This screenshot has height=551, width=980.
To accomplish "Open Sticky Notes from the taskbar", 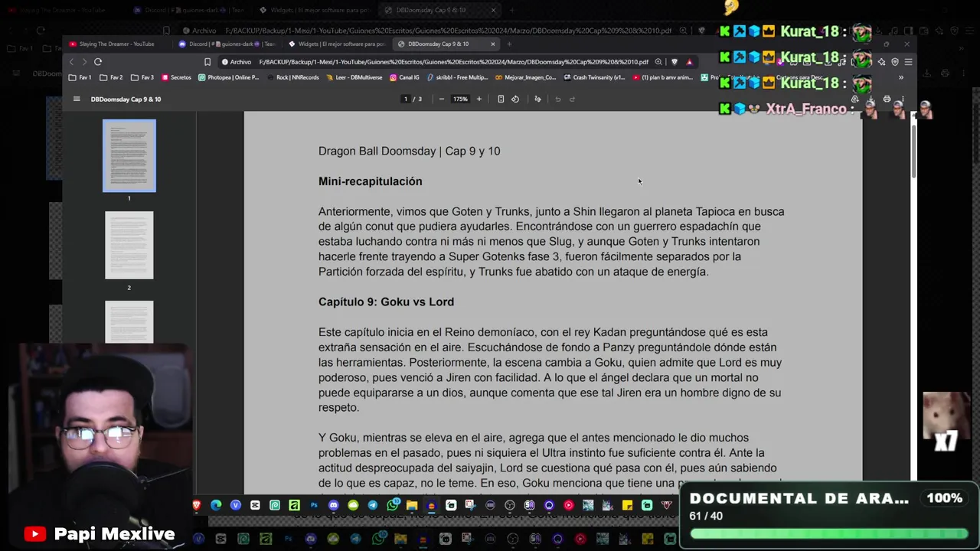I will pyautogui.click(x=627, y=505).
